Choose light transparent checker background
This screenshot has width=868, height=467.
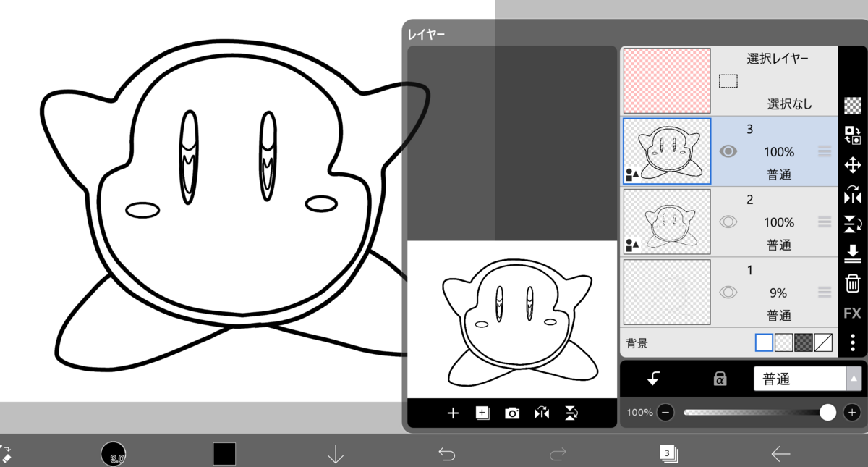784,342
